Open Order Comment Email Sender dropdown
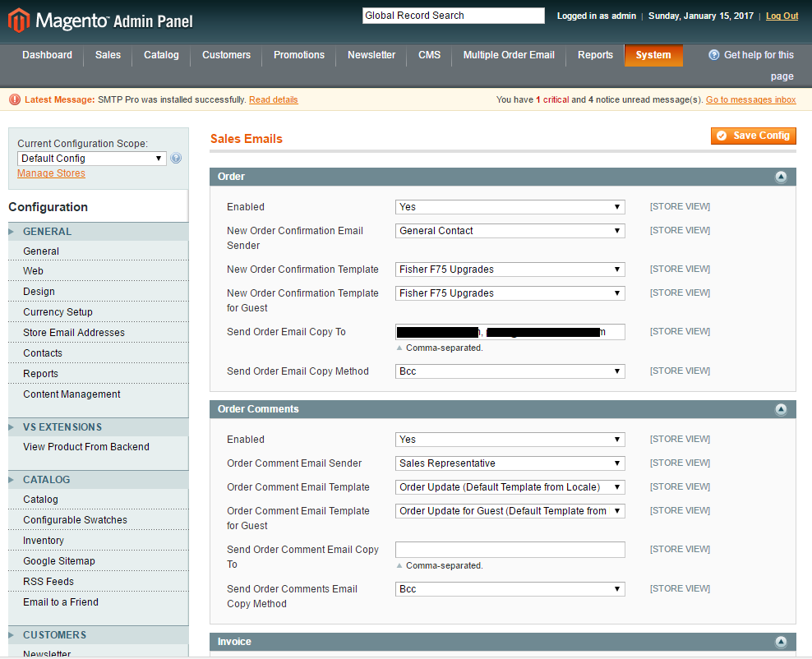 coord(510,463)
